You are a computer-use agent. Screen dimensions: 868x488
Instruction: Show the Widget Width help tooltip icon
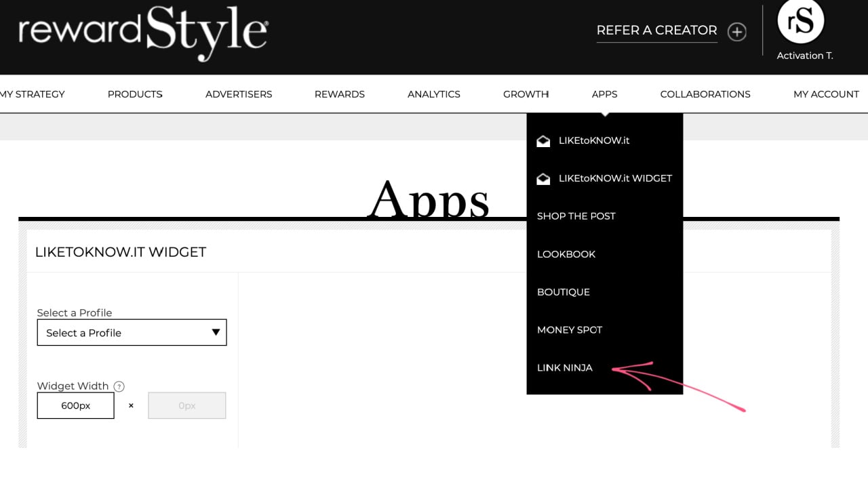tap(119, 386)
